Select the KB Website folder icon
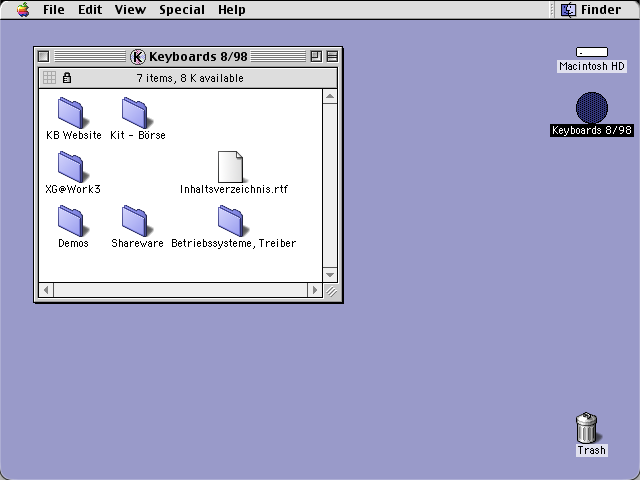The height and width of the screenshot is (480, 640). tap(72, 113)
